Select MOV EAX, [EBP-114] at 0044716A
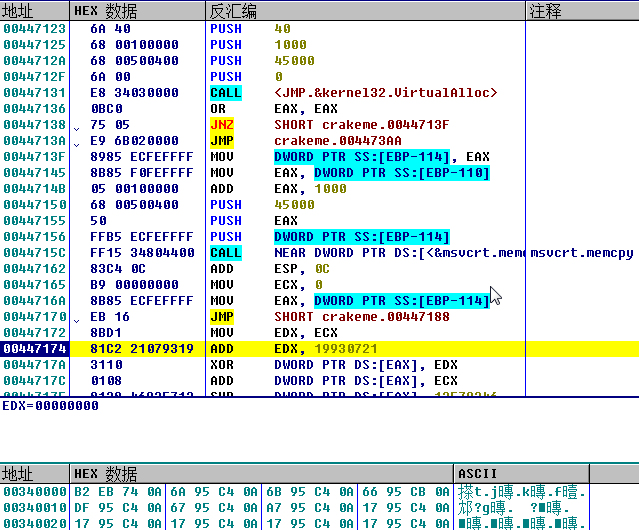Image resolution: width=639 pixels, height=530 pixels. pos(320,301)
